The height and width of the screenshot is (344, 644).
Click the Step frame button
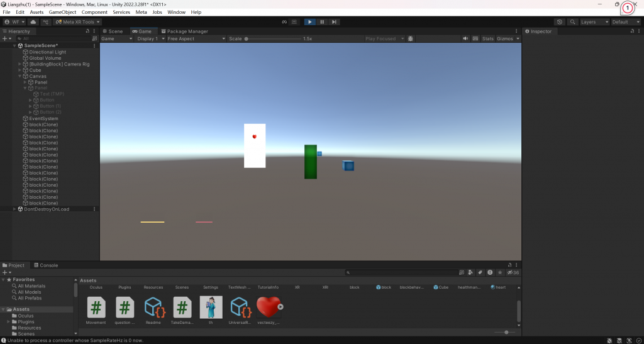pos(334,22)
